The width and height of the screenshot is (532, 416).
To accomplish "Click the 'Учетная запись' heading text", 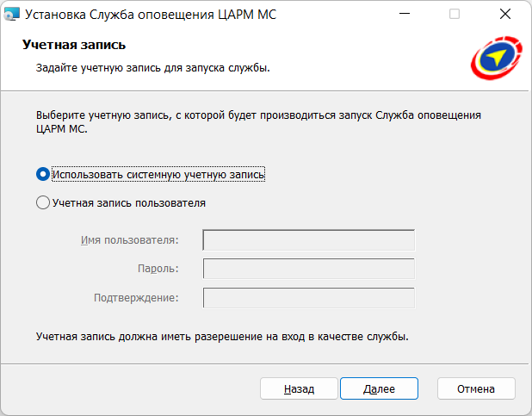I will tap(74, 45).
